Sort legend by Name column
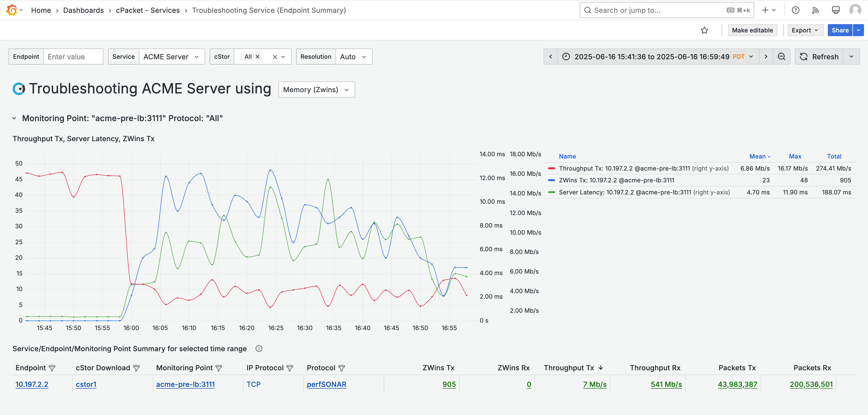This screenshot has height=415, width=868. coord(567,157)
